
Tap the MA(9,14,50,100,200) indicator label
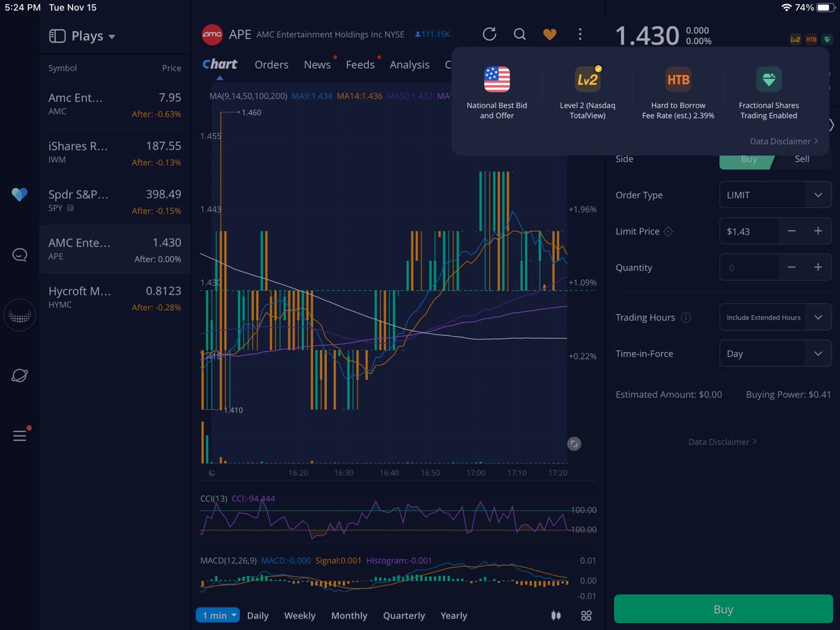point(248,96)
